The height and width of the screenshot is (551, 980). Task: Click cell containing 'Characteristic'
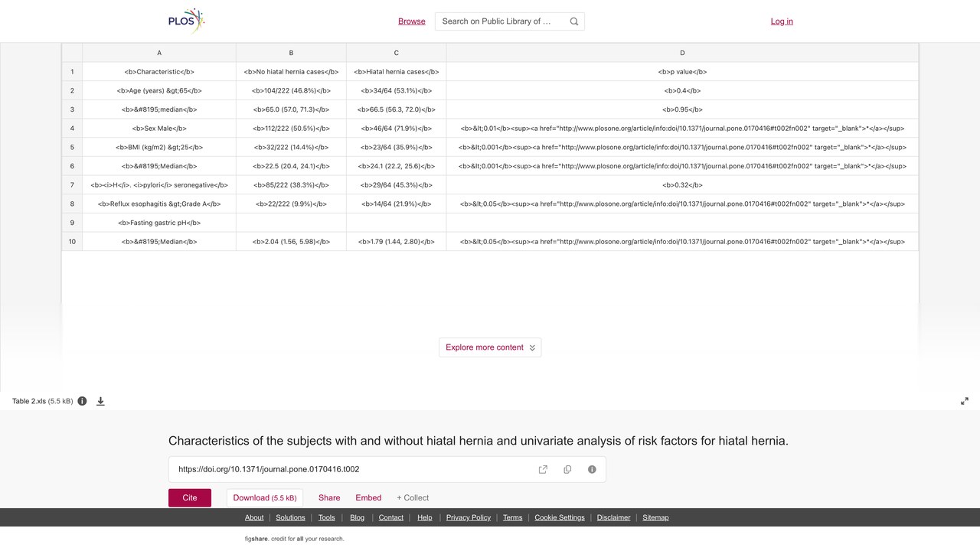(159, 72)
